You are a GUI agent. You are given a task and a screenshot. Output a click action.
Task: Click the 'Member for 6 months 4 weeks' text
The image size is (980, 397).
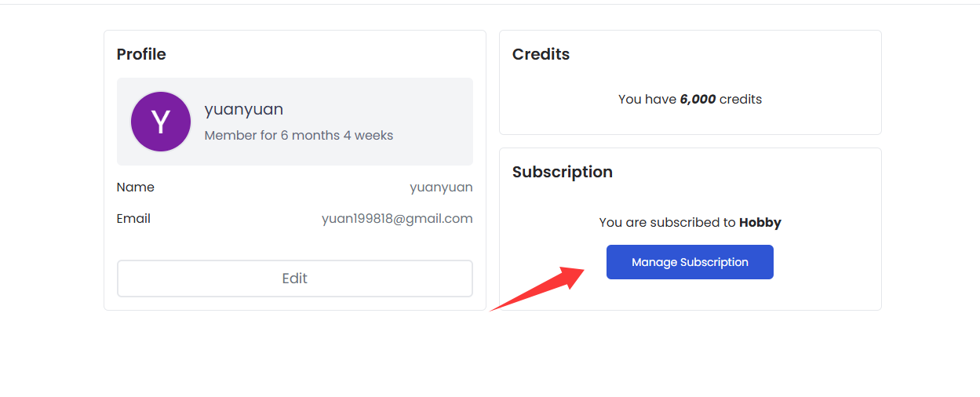pos(298,135)
